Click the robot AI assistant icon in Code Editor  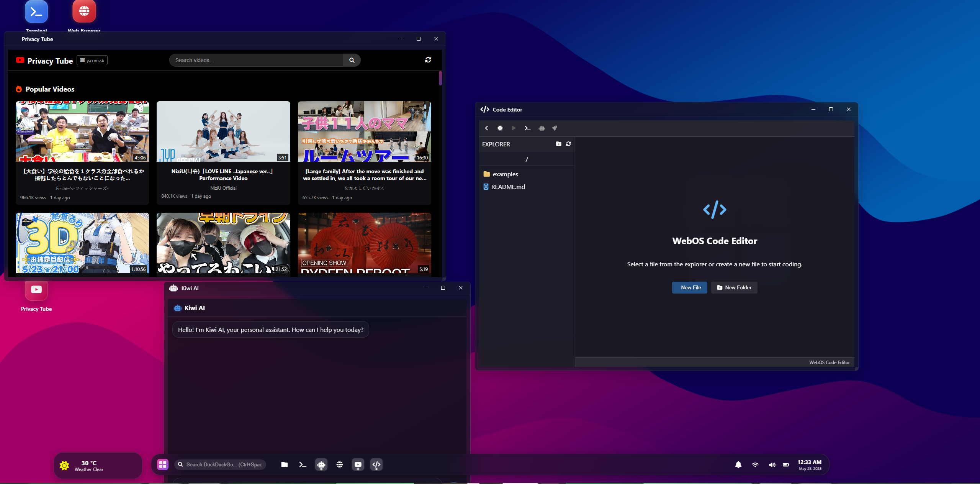[542, 128]
